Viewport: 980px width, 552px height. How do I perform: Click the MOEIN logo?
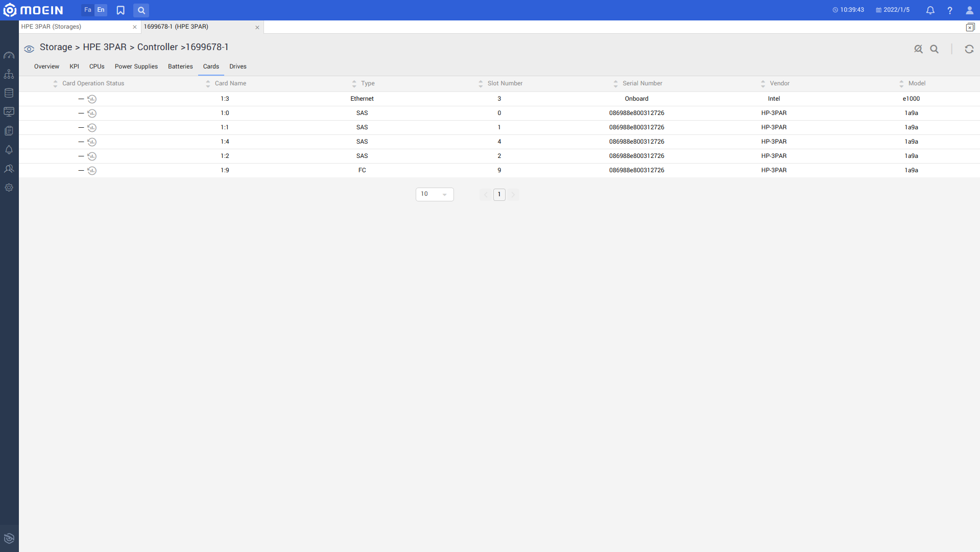click(x=33, y=10)
